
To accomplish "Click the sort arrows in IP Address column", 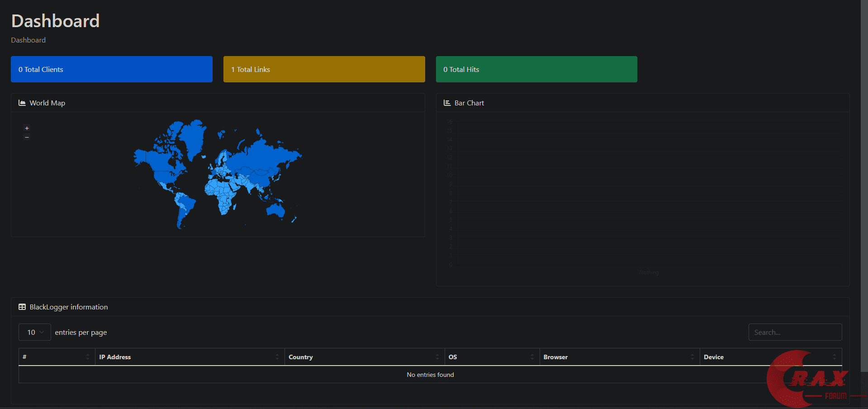I will [x=277, y=357].
